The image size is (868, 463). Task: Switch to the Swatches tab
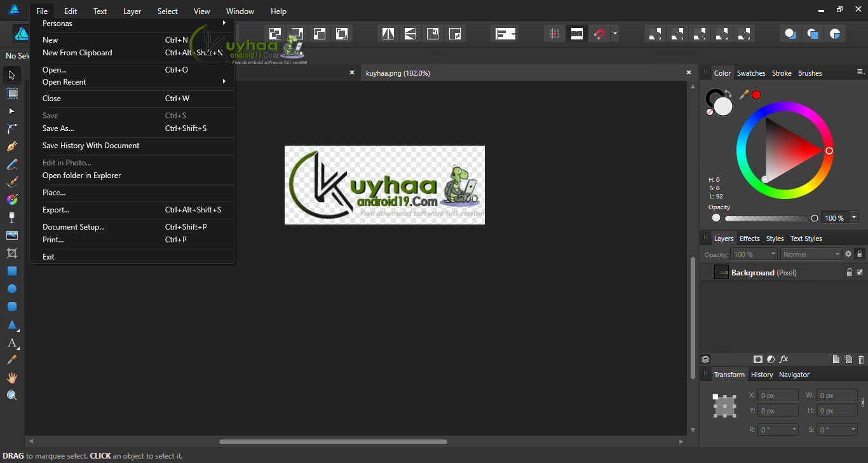coord(750,73)
